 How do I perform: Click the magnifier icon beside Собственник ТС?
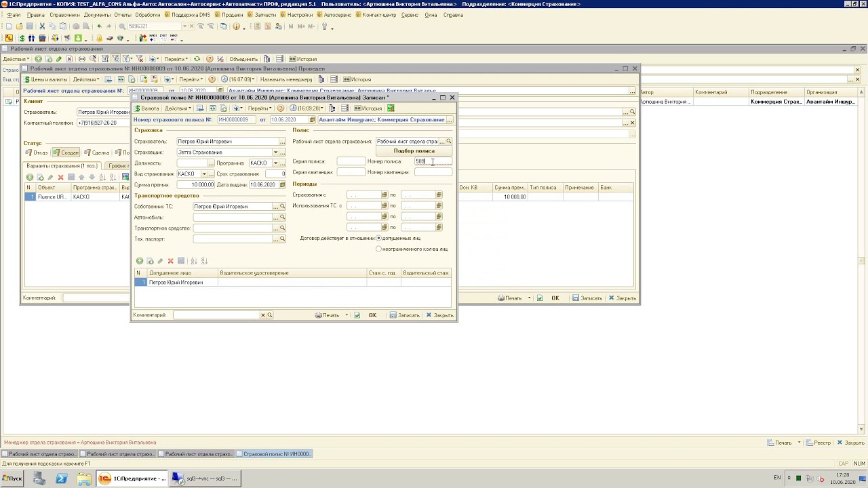[283, 206]
